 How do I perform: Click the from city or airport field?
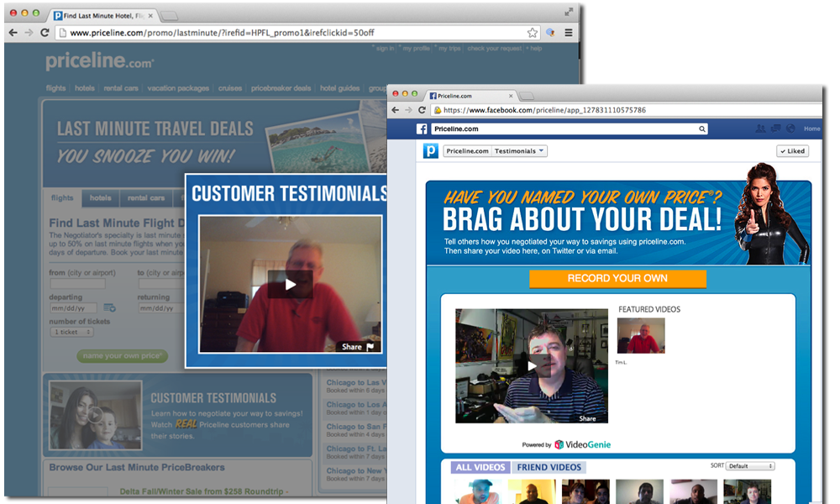click(x=77, y=284)
